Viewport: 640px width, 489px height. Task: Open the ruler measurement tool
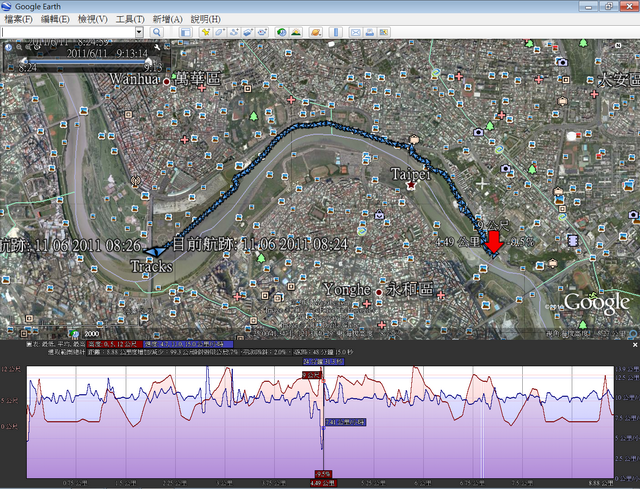pos(336,32)
